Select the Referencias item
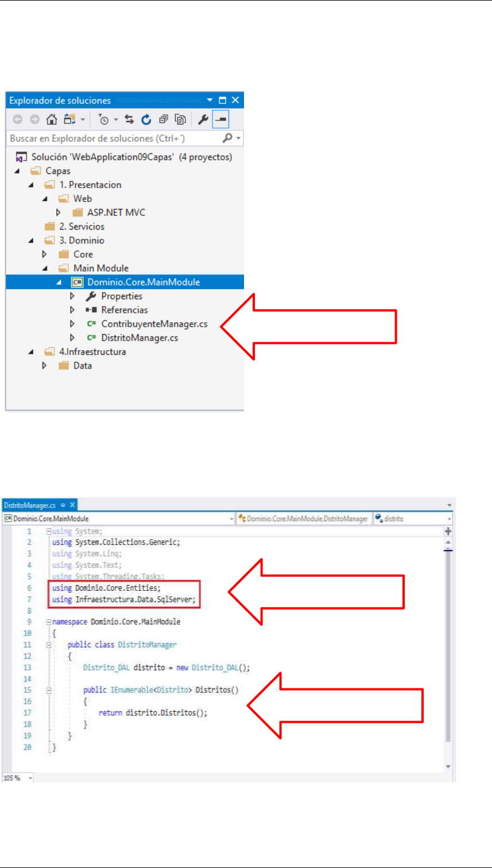Screen dimensions: 492x868 [x=125, y=310]
